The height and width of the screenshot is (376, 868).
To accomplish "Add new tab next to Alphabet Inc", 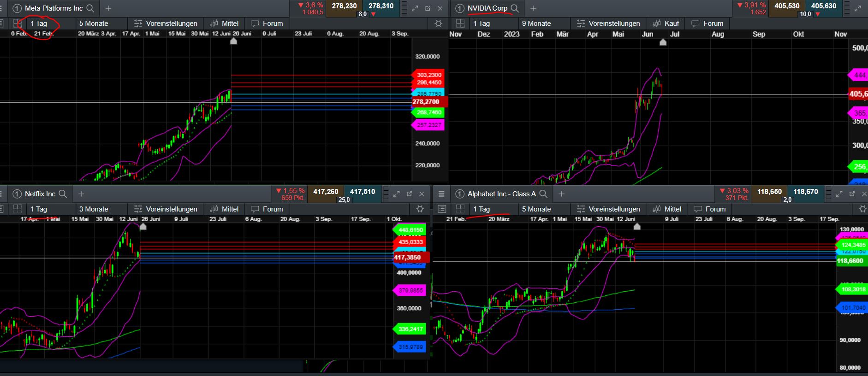I will pos(561,194).
